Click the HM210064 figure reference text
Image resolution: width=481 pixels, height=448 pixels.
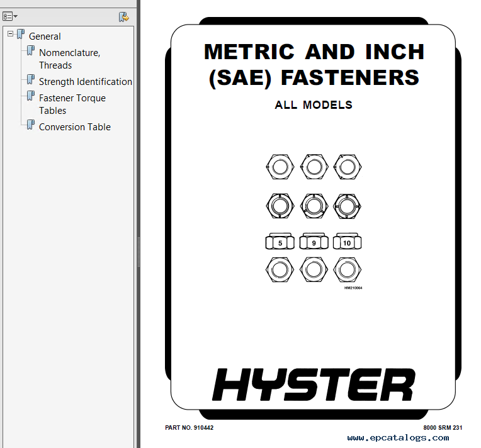353,288
